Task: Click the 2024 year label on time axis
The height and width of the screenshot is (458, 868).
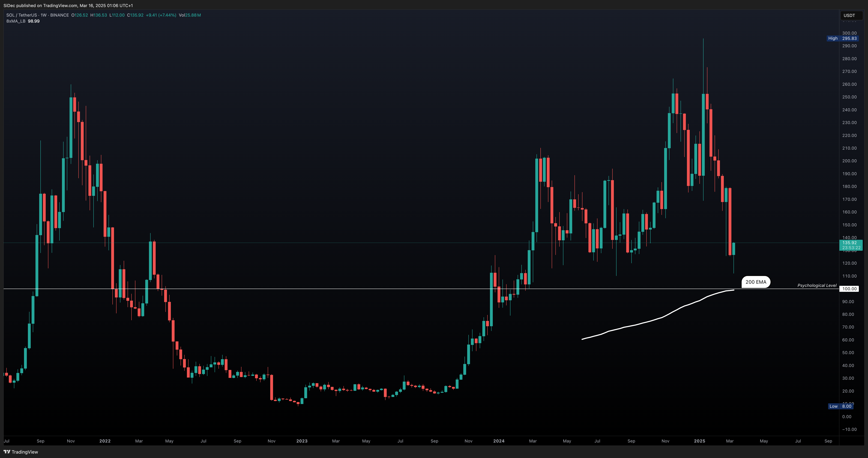Action: point(499,441)
